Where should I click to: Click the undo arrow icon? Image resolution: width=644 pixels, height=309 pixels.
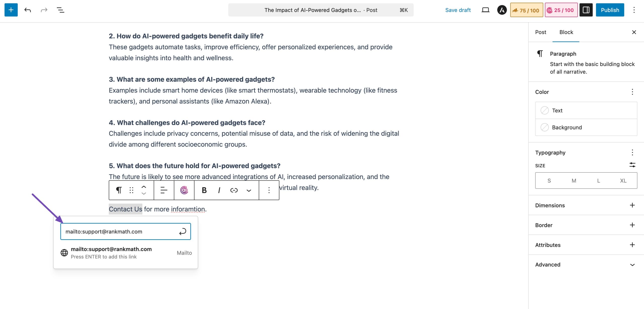click(28, 10)
